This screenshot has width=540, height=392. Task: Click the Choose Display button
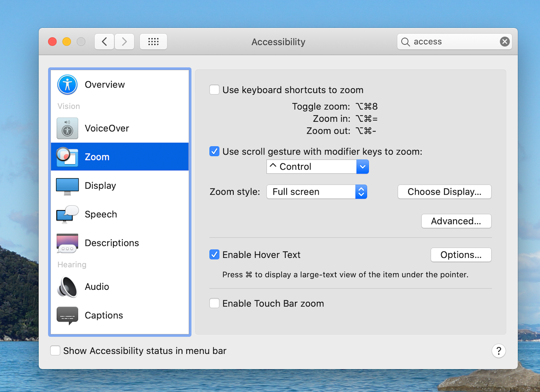444,192
